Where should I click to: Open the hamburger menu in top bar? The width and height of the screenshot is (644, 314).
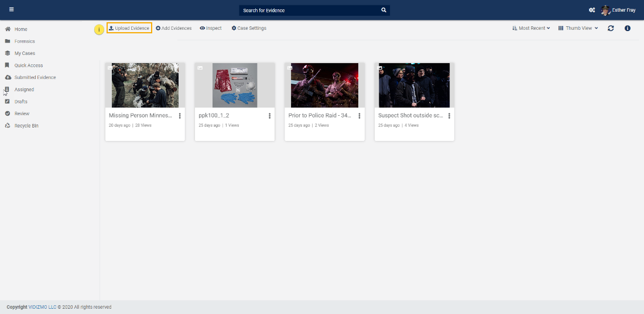[x=11, y=10]
